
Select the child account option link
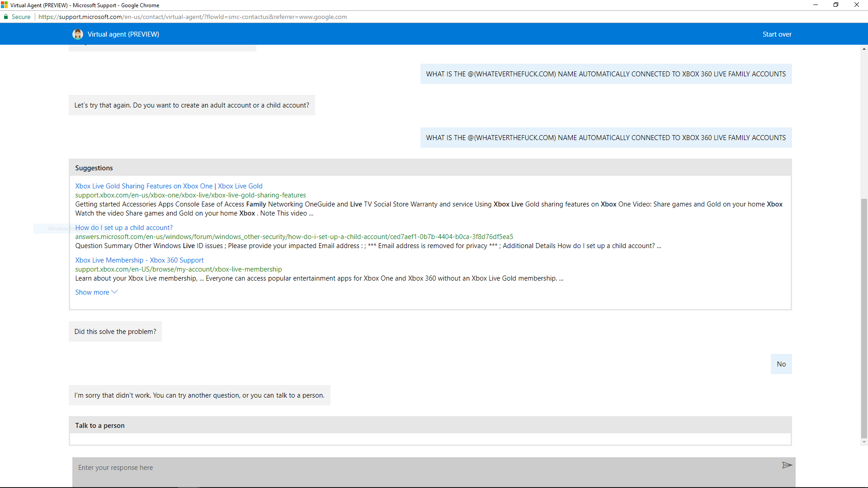[x=123, y=227]
